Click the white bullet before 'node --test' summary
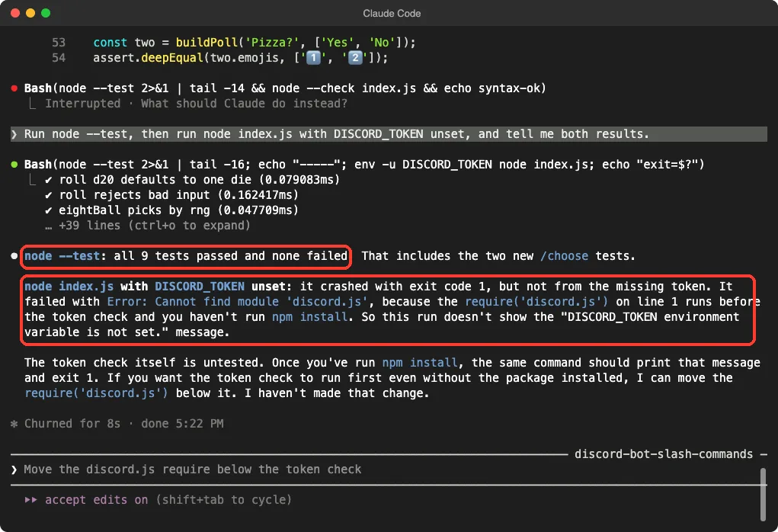Viewport: 778px width, 532px height. coord(14,256)
